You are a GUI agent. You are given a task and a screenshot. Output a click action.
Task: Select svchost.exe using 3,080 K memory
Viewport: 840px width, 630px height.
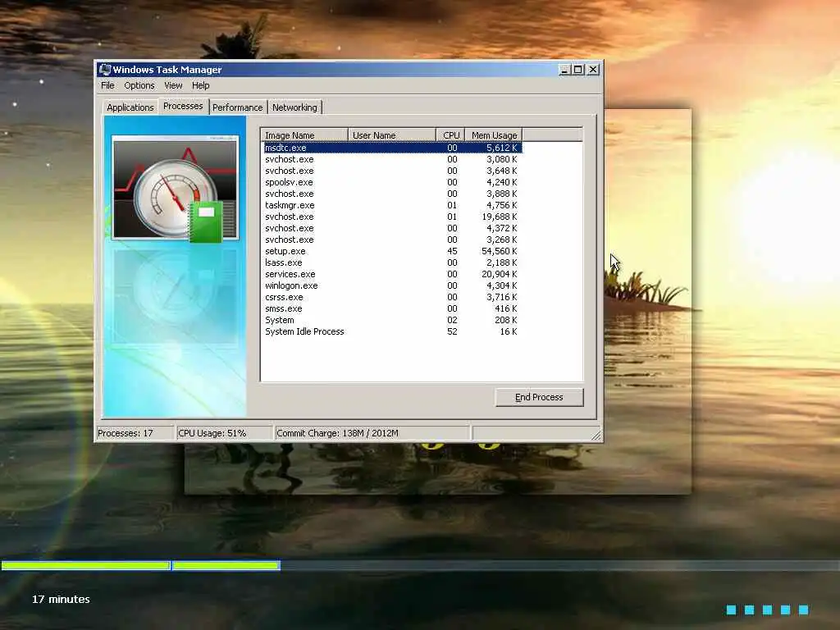393,160
